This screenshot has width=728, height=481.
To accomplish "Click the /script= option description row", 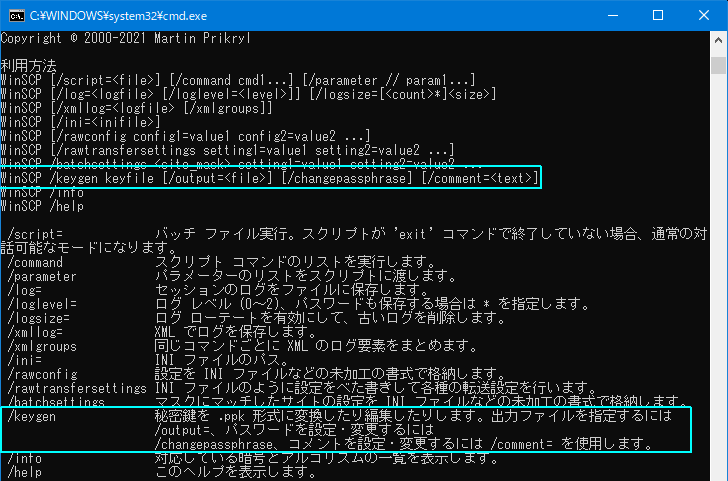I will (354, 240).
